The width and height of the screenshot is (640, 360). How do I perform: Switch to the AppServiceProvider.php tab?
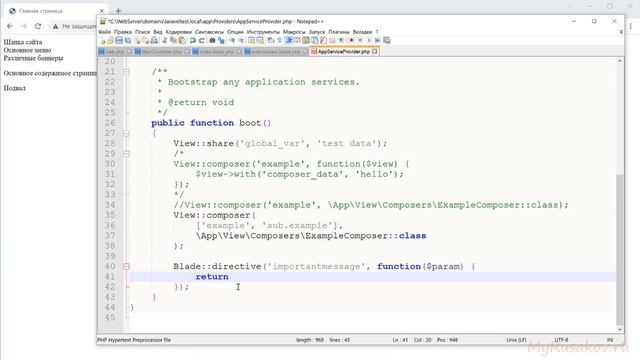coord(344,52)
